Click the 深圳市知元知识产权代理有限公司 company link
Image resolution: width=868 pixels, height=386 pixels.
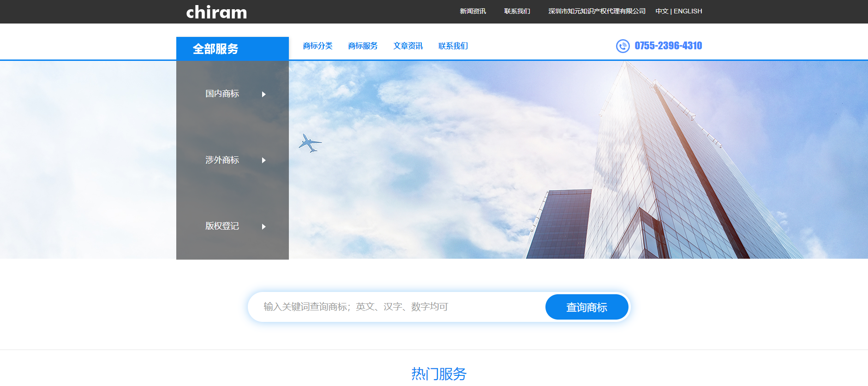click(597, 11)
